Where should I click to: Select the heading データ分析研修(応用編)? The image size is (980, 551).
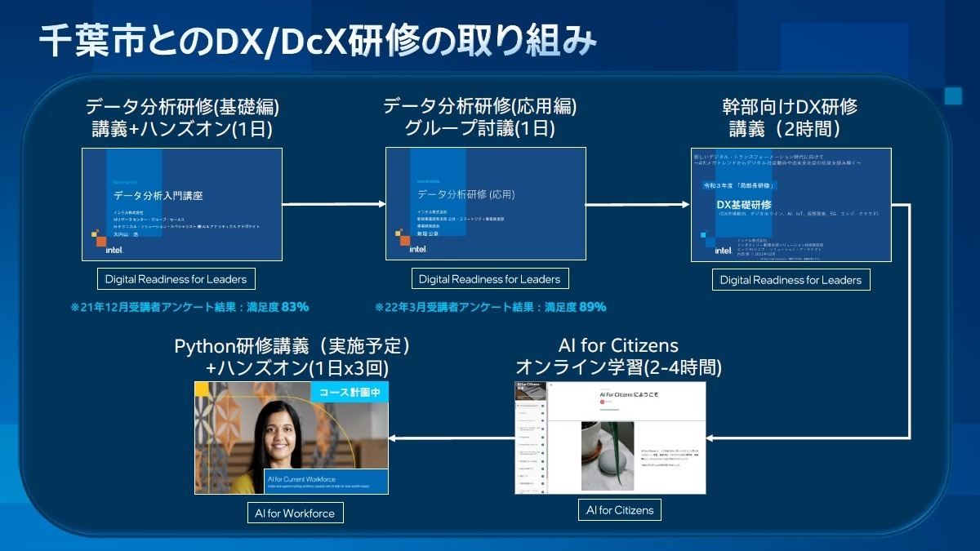[479, 107]
